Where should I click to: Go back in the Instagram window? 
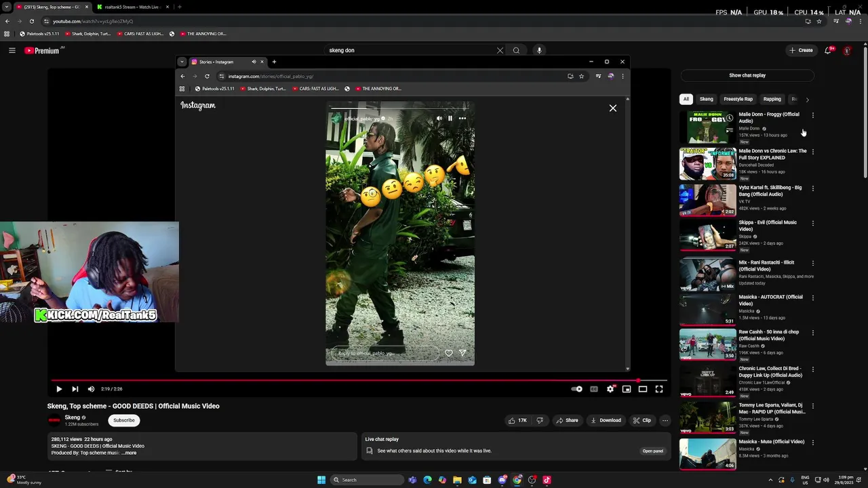click(x=182, y=76)
